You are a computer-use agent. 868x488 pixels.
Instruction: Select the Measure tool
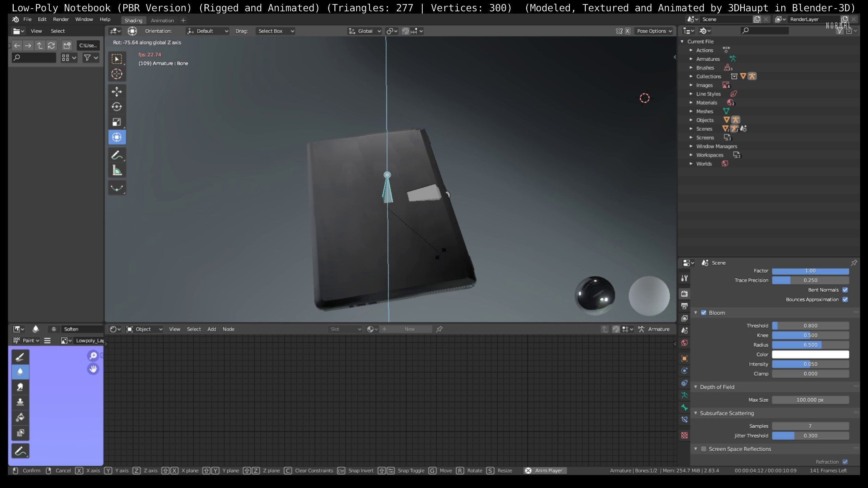coord(116,171)
